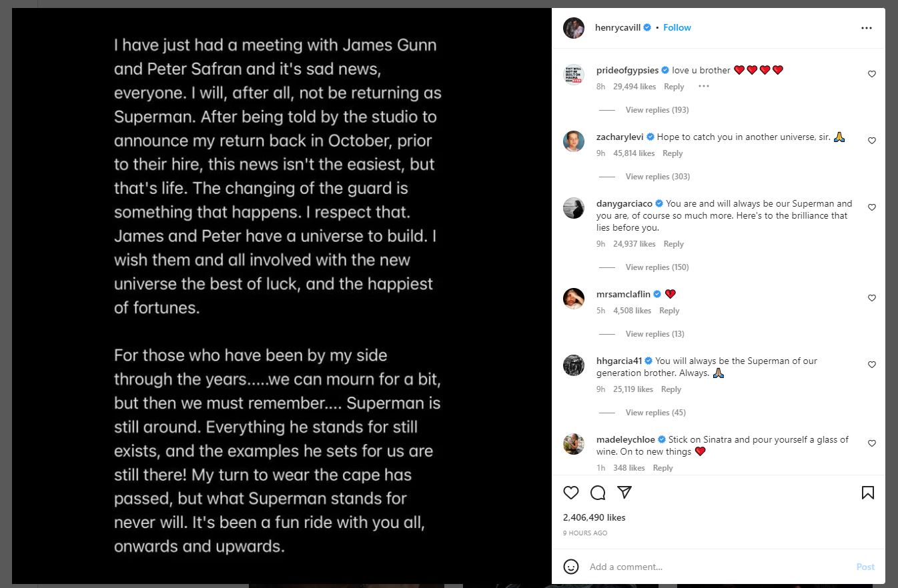The height and width of the screenshot is (588, 898).
Task: Click henrycavill's profile picture
Action: [x=574, y=28]
